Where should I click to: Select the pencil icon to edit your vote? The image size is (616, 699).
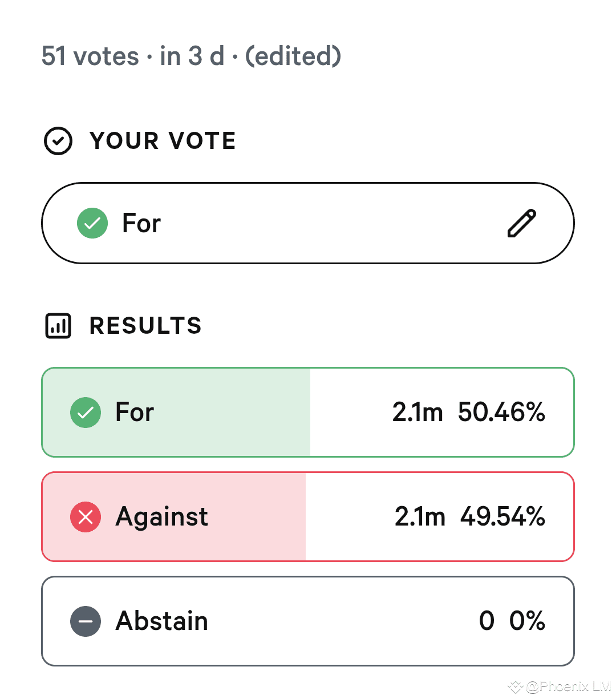point(522,223)
